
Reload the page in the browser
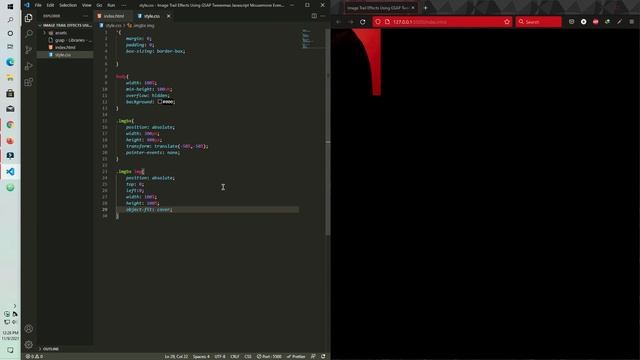362,22
